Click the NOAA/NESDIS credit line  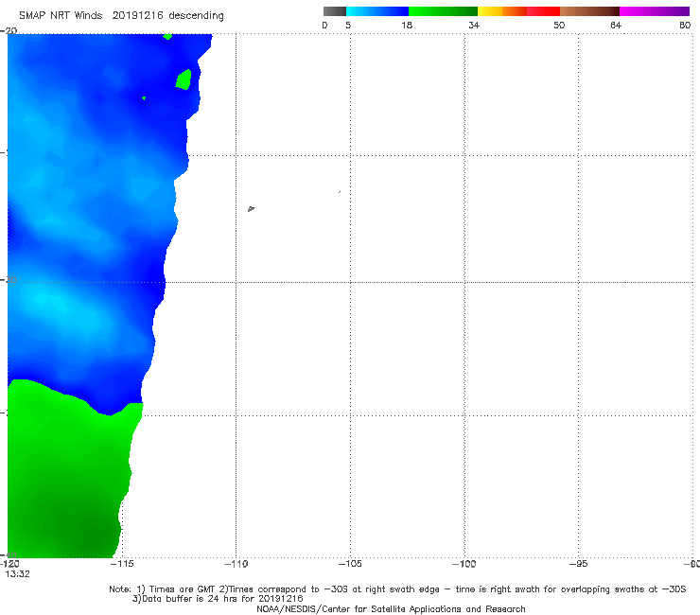pyautogui.click(x=391, y=608)
